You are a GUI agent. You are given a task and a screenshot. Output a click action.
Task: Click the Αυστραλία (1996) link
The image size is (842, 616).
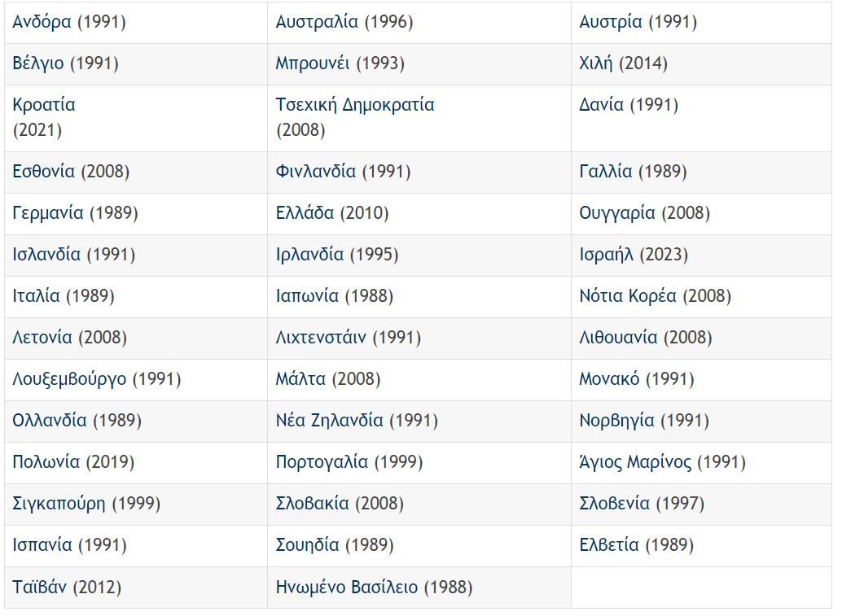[344, 22]
